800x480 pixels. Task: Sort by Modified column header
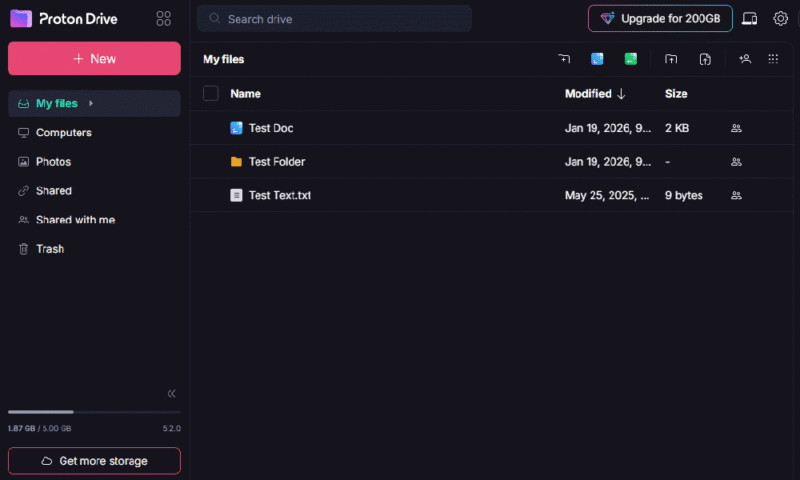pos(588,94)
